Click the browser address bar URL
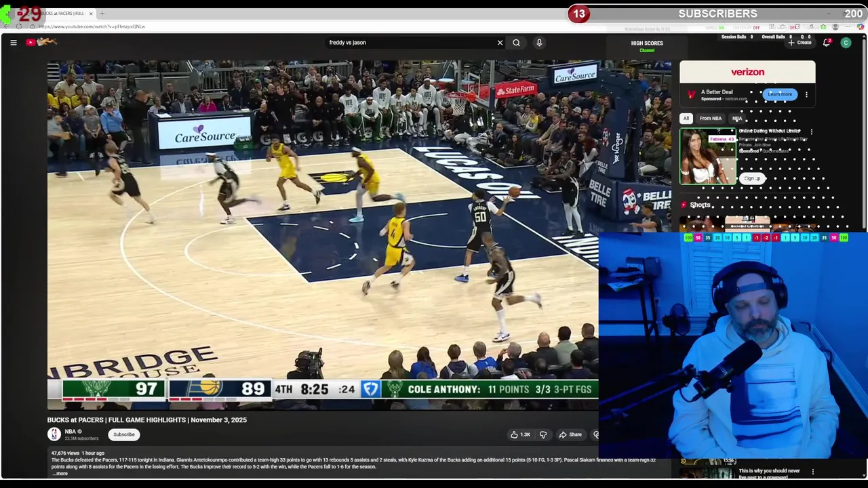Image resolution: width=868 pixels, height=488 pixels. (x=92, y=26)
